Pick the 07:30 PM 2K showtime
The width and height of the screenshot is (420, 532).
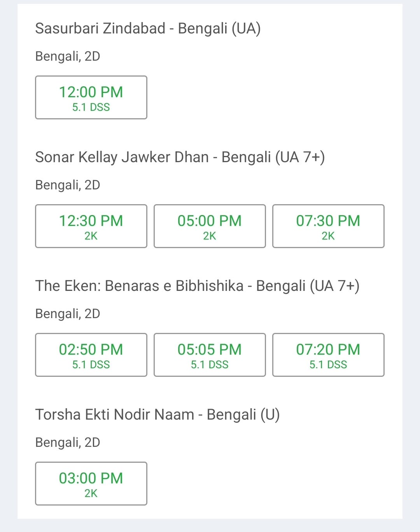(x=328, y=226)
